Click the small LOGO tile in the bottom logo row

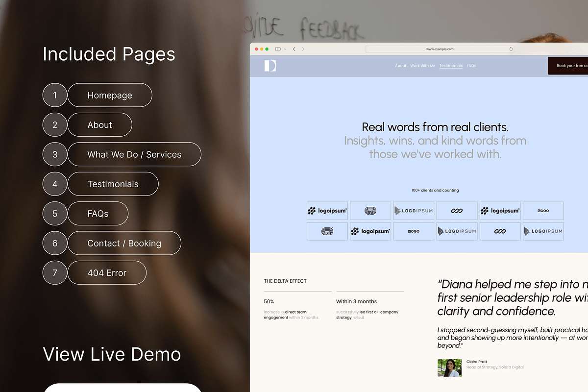[x=414, y=231]
